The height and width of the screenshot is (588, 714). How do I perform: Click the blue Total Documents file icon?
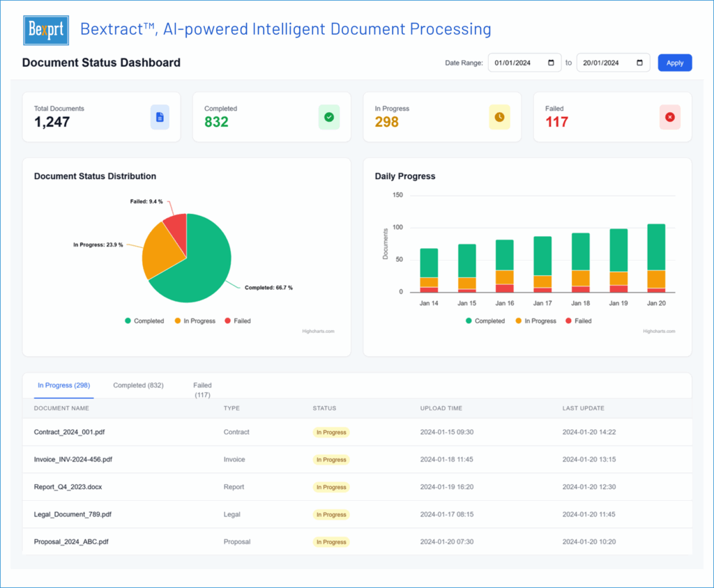[x=160, y=117]
